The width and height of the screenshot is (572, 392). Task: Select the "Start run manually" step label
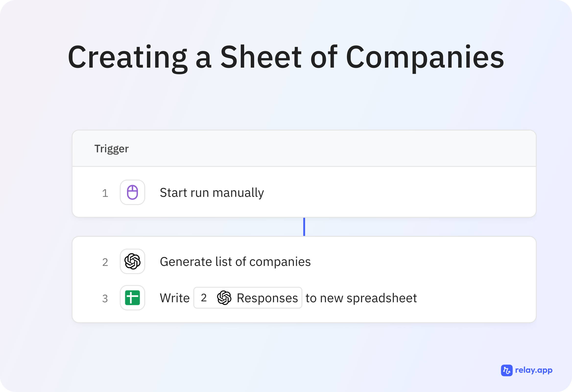click(x=212, y=193)
